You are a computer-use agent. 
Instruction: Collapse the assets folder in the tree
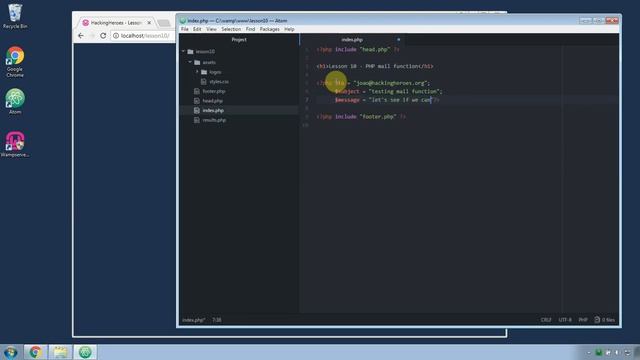190,62
